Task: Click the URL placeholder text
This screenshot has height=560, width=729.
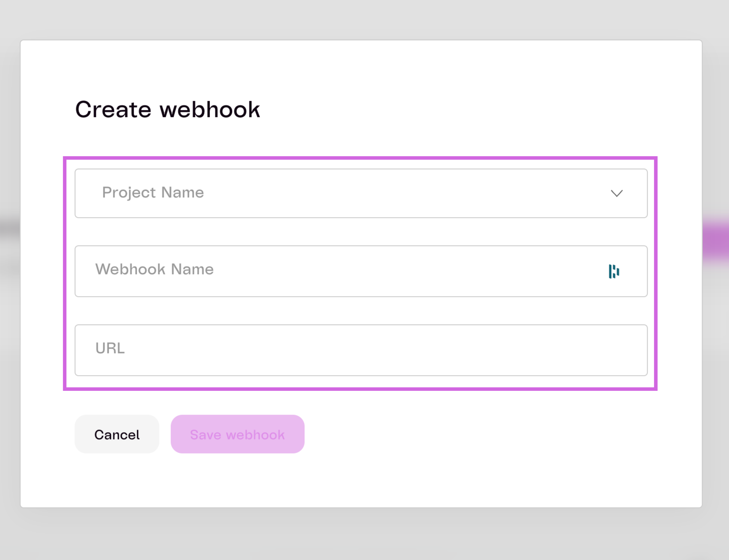Action: [110, 348]
